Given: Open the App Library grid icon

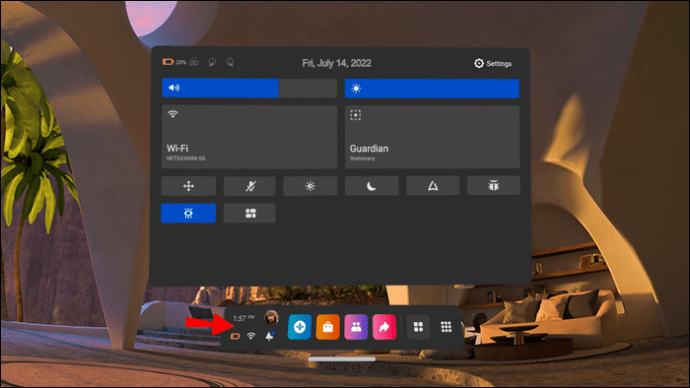Looking at the screenshot, I should (446, 327).
